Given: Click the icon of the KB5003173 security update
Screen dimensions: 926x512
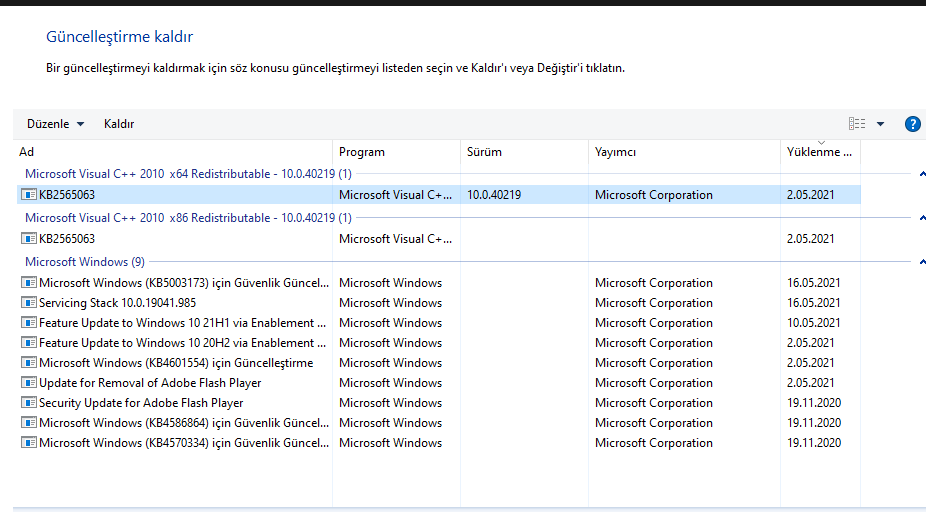Looking at the screenshot, I should point(28,283).
